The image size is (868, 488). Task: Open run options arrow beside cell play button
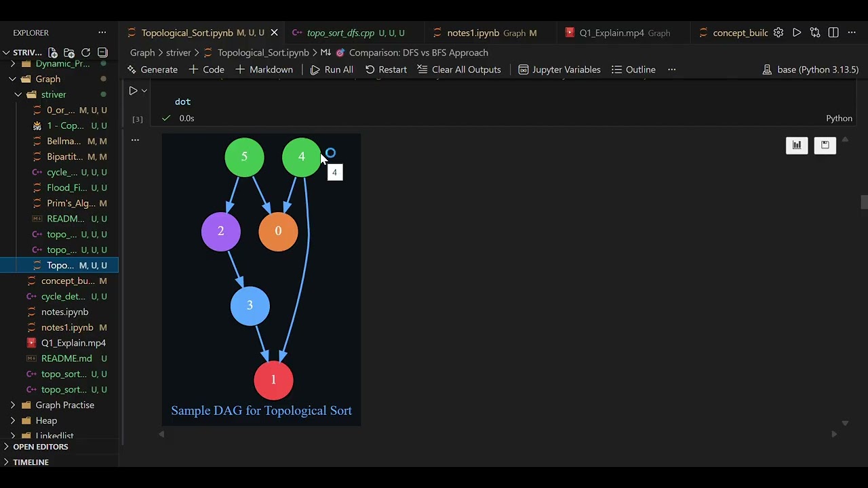(x=144, y=91)
